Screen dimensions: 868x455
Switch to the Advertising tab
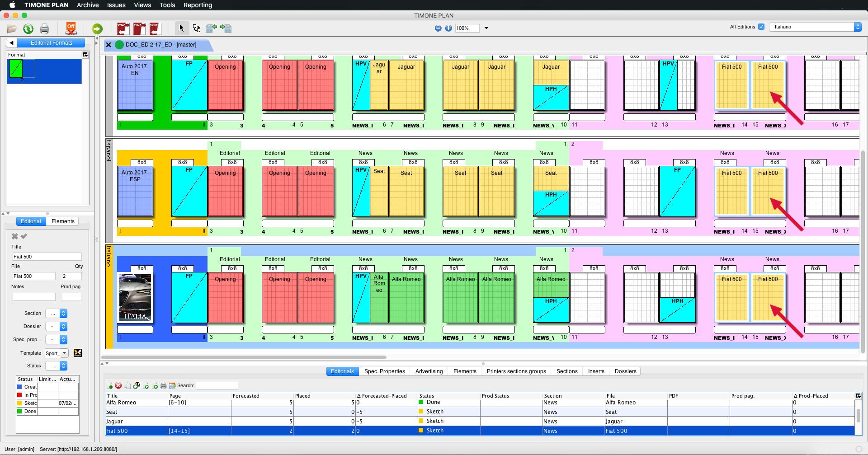point(429,371)
